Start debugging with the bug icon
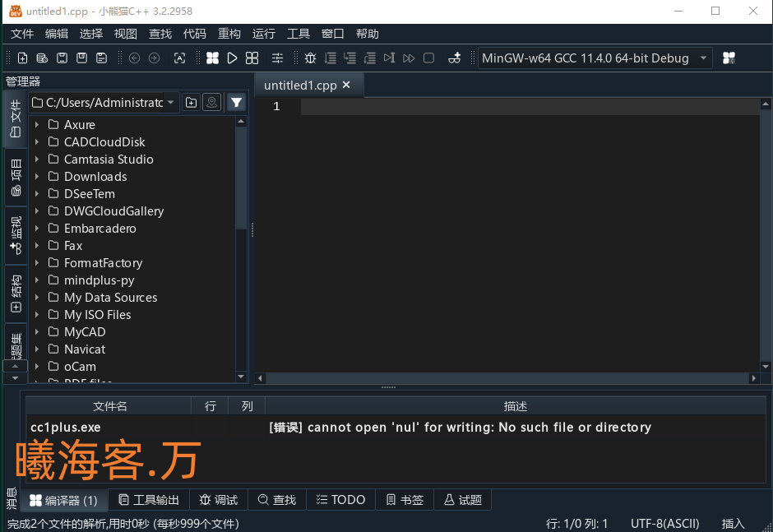 point(310,58)
